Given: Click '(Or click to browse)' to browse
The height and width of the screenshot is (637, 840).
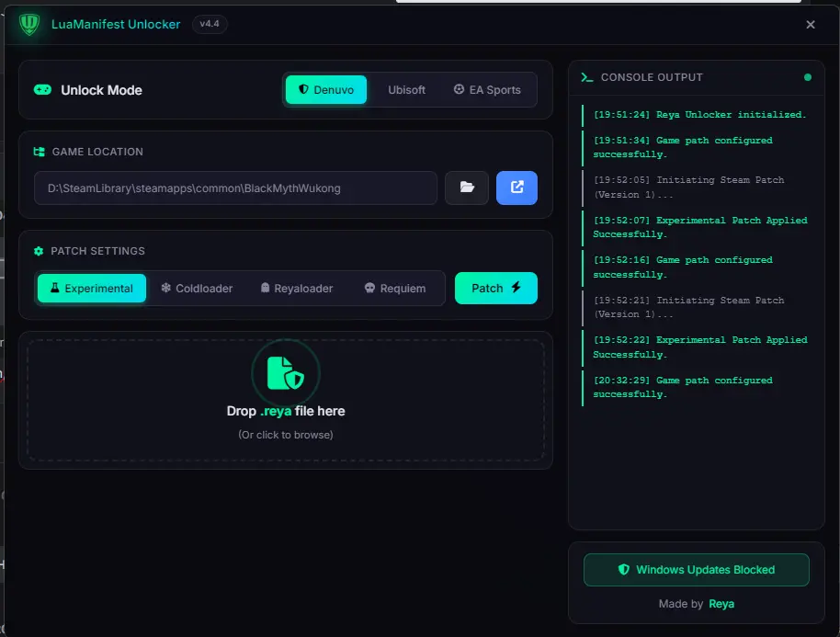Looking at the screenshot, I should 286,435.
